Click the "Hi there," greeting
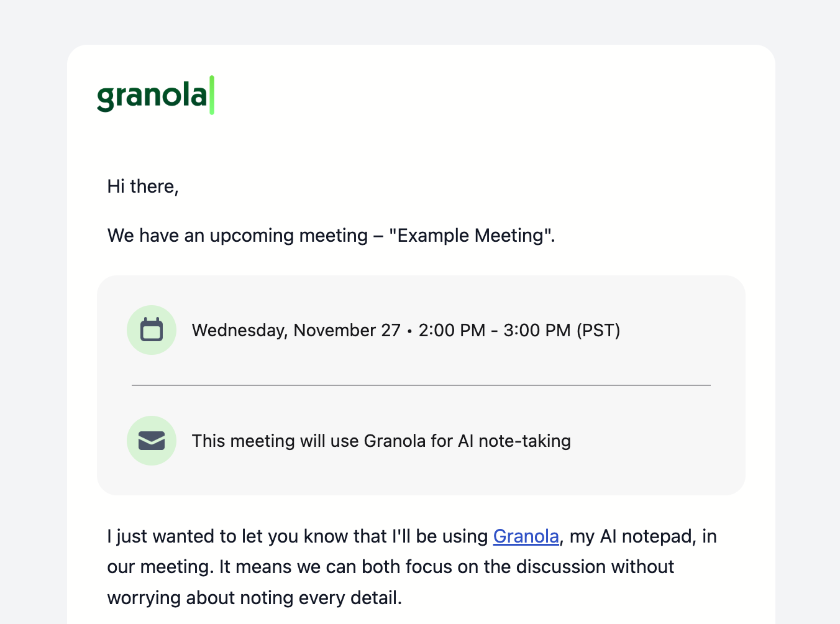Screen dimensions: 840x624 [143, 186]
